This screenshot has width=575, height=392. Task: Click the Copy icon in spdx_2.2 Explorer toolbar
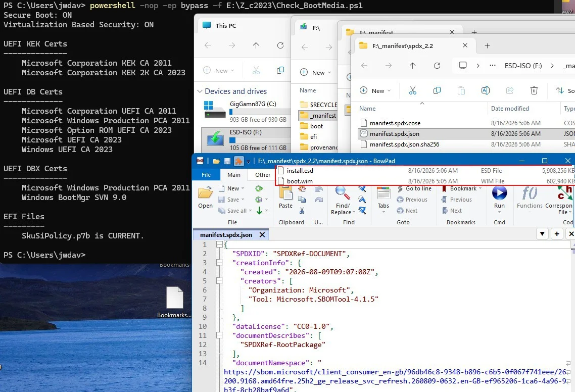pyautogui.click(x=437, y=90)
